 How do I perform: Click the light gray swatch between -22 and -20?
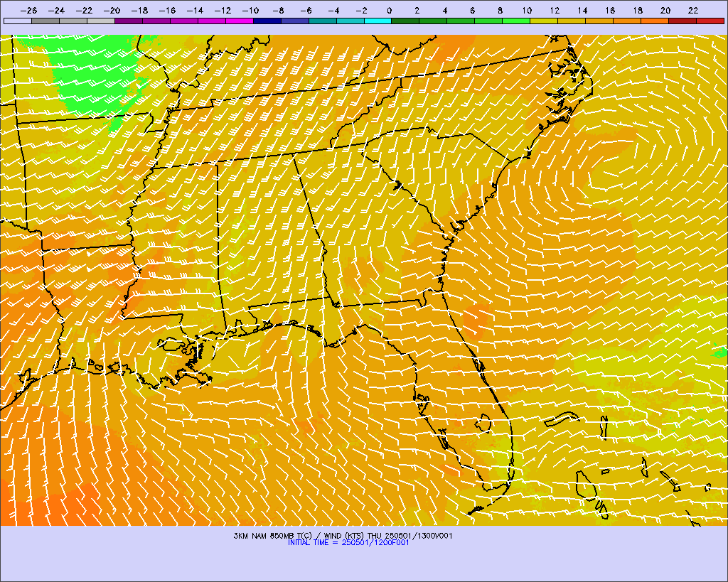click(101, 21)
